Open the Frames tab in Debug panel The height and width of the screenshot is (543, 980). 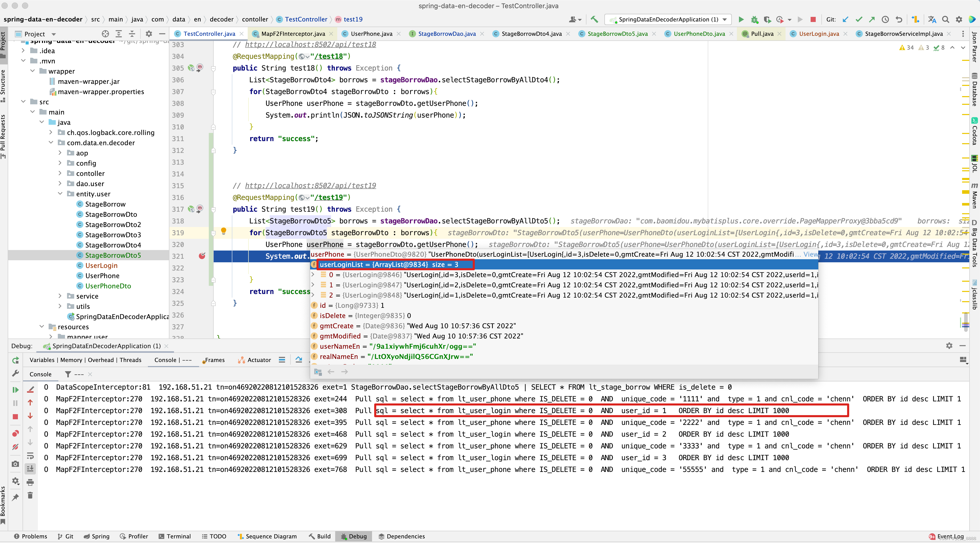[214, 360]
